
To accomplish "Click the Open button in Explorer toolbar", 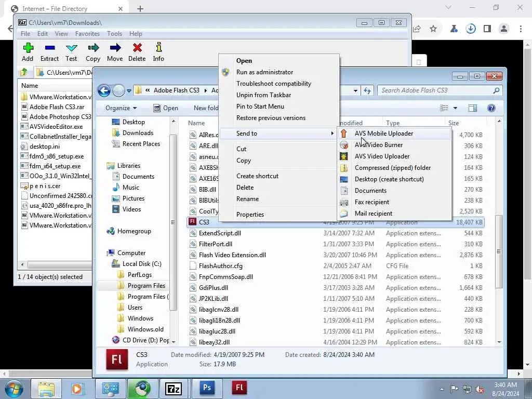I will (x=166, y=108).
